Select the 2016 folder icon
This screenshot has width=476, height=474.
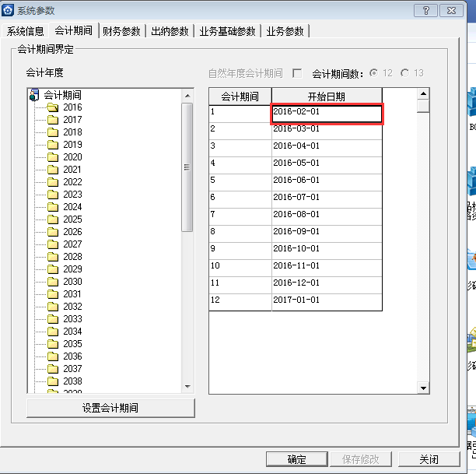tap(52, 107)
